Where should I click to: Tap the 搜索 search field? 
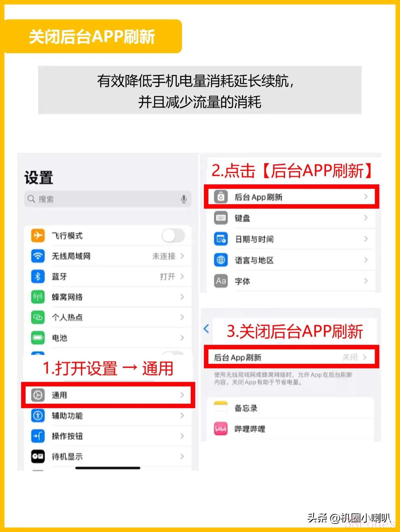pos(107,199)
